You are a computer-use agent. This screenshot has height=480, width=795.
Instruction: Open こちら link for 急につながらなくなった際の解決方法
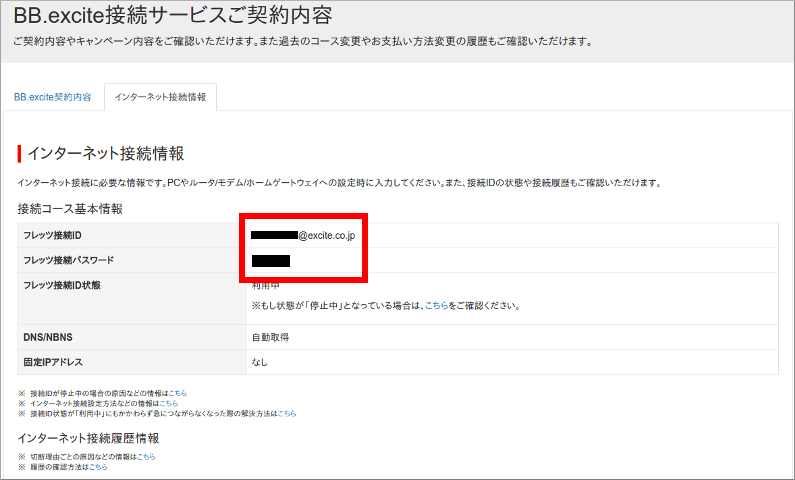point(287,413)
